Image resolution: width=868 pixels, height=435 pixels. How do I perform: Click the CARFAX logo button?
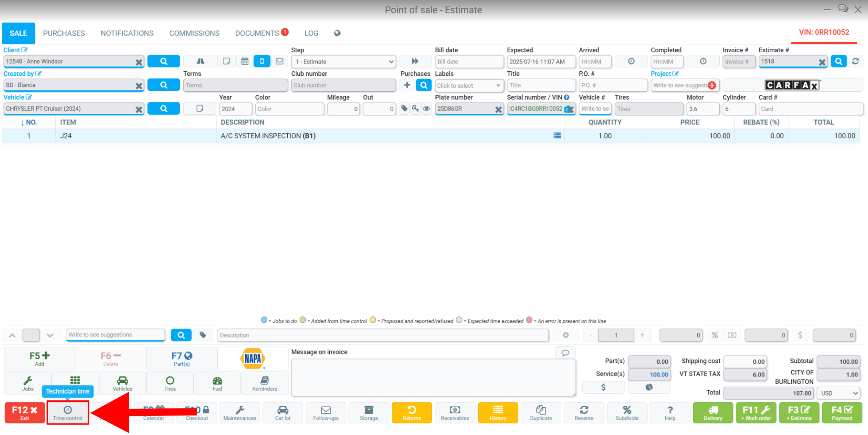point(792,85)
